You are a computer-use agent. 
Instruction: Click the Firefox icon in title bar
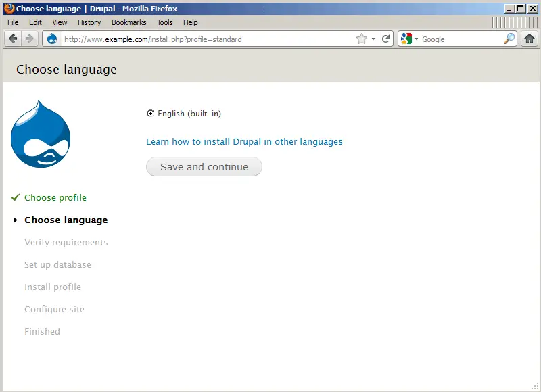(x=9, y=8)
